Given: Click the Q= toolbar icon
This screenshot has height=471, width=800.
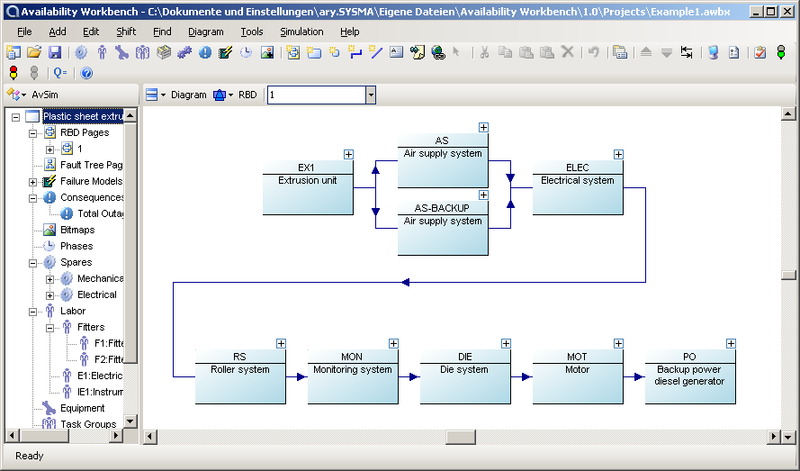Looking at the screenshot, I should pos(60,73).
